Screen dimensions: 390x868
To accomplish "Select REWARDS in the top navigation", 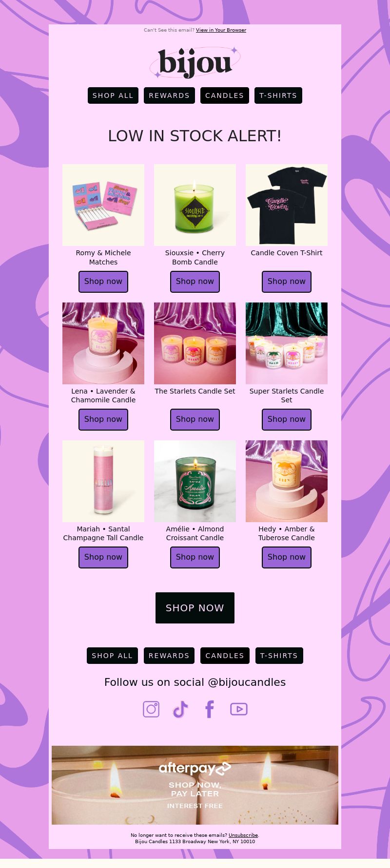I will [169, 95].
